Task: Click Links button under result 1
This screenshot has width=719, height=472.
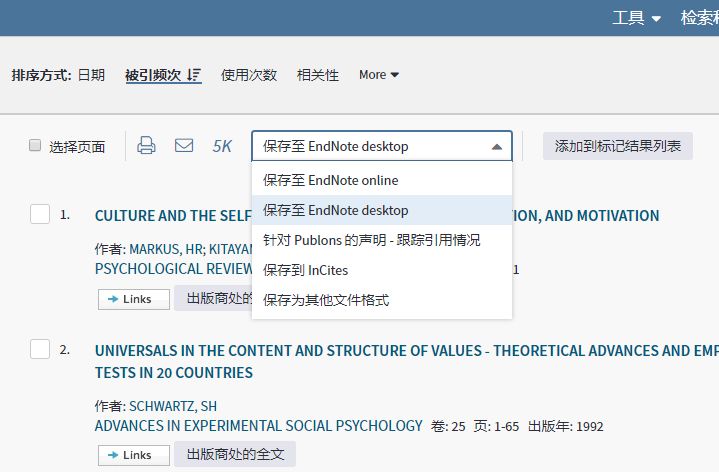Action: coord(134,299)
